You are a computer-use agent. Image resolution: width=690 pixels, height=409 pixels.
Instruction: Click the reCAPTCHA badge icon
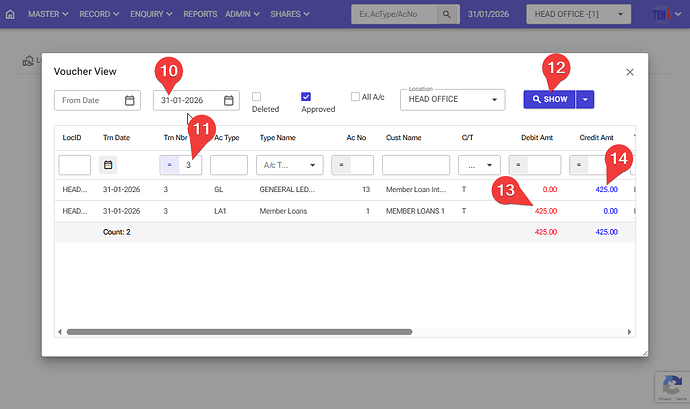click(x=668, y=386)
